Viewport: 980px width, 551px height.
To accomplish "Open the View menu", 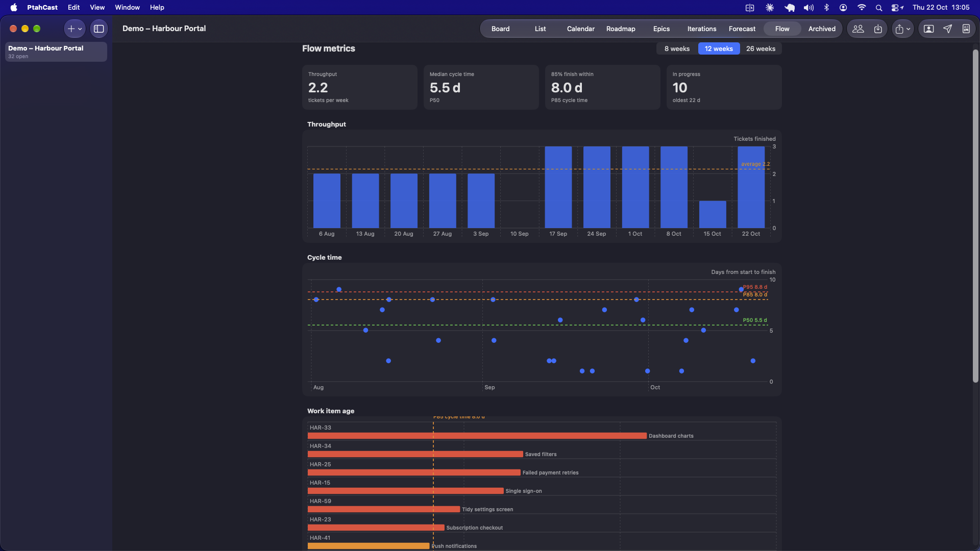I will [97, 8].
